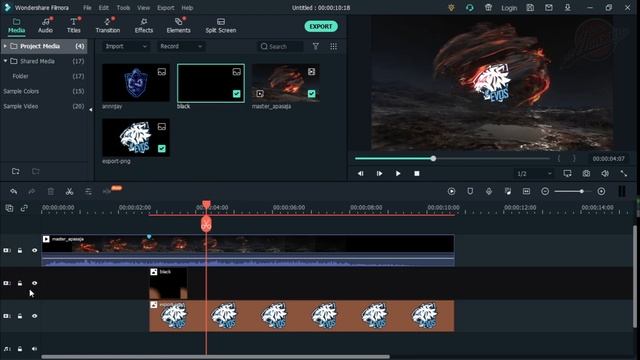Image resolution: width=640 pixels, height=360 pixels.
Task: Open the Titles tab
Action: [73, 25]
